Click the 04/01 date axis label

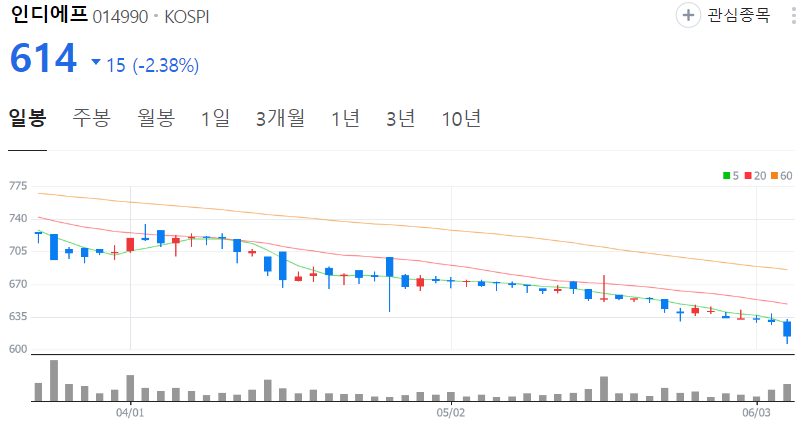tap(130, 413)
